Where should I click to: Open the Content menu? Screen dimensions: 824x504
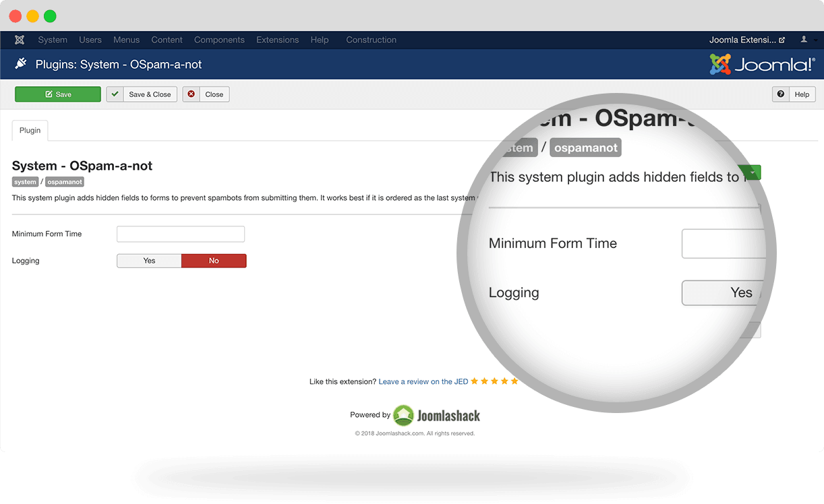(x=167, y=40)
